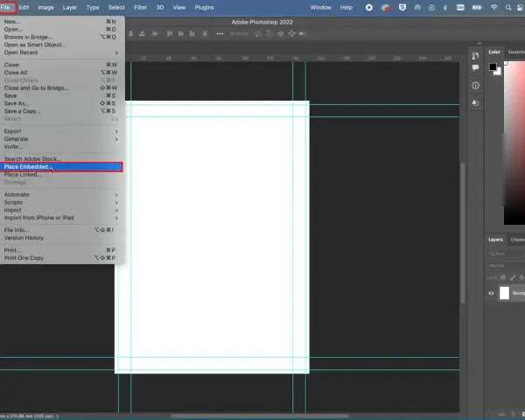The height and width of the screenshot is (420, 525).
Task: Open the Filter menu
Action: [x=140, y=7]
